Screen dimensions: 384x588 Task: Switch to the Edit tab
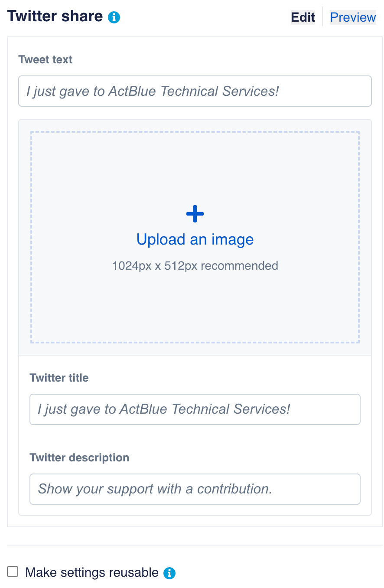pyautogui.click(x=303, y=17)
